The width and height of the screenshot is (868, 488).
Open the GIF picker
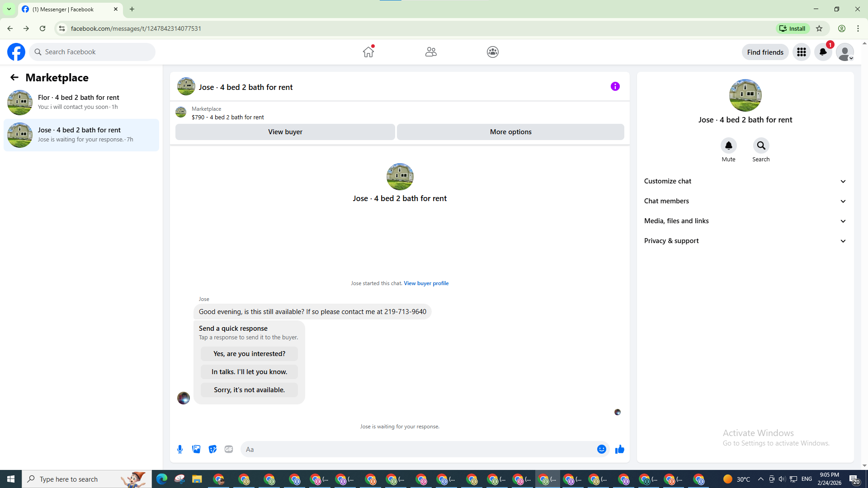click(229, 449)
